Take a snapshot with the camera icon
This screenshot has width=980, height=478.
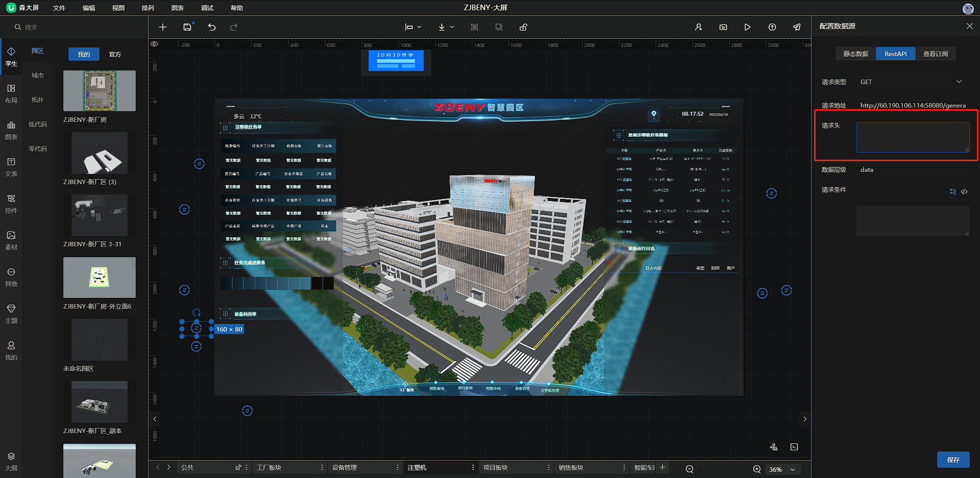pyautogui.click(x=723, y=27)
